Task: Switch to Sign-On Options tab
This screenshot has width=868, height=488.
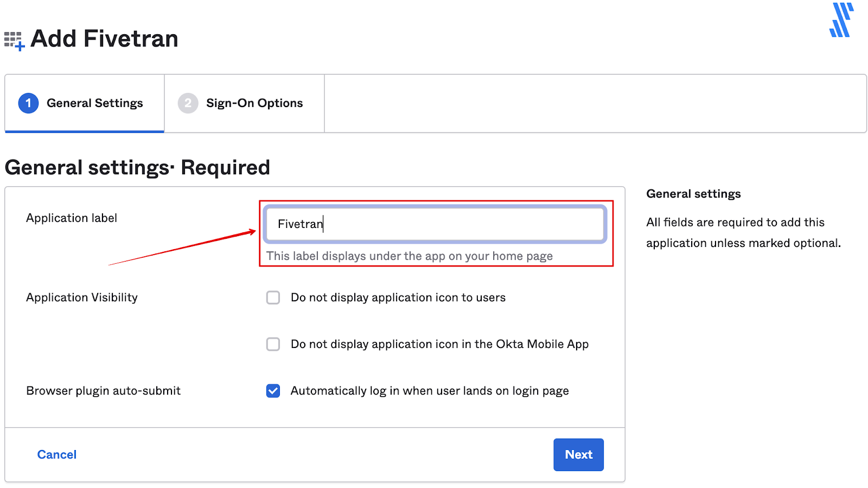Action: [244, 103]
